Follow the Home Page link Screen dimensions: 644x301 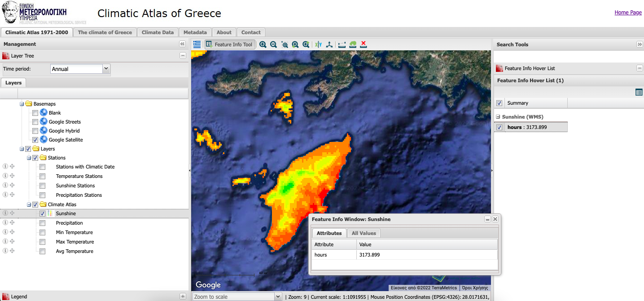coord(628,13)
